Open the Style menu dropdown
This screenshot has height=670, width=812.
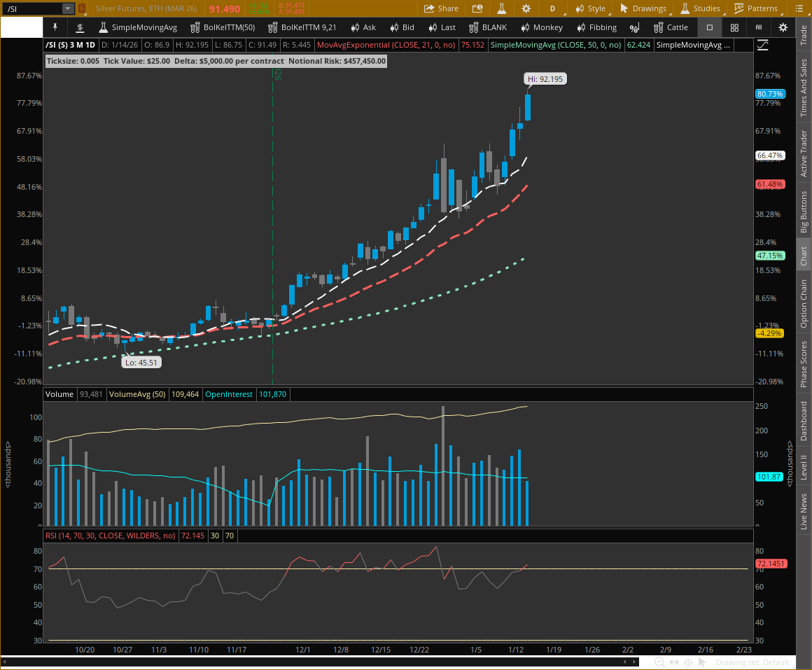(x=590, y=8)
